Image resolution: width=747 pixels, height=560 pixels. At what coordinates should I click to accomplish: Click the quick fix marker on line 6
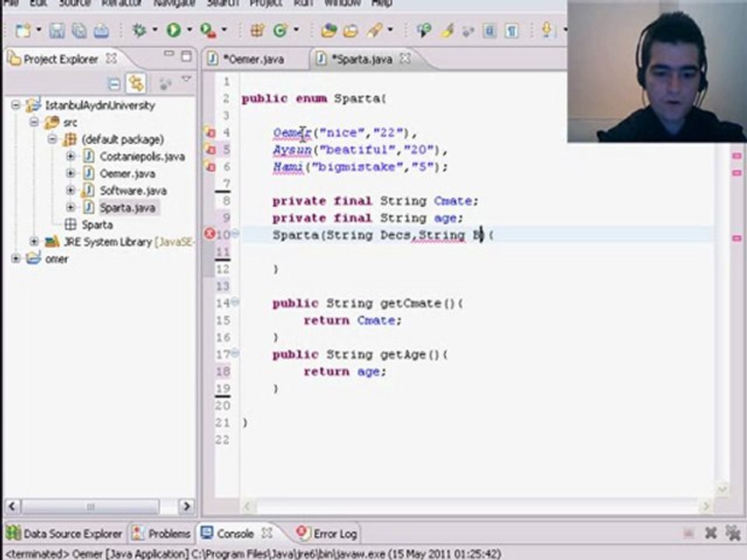point(210,166)
